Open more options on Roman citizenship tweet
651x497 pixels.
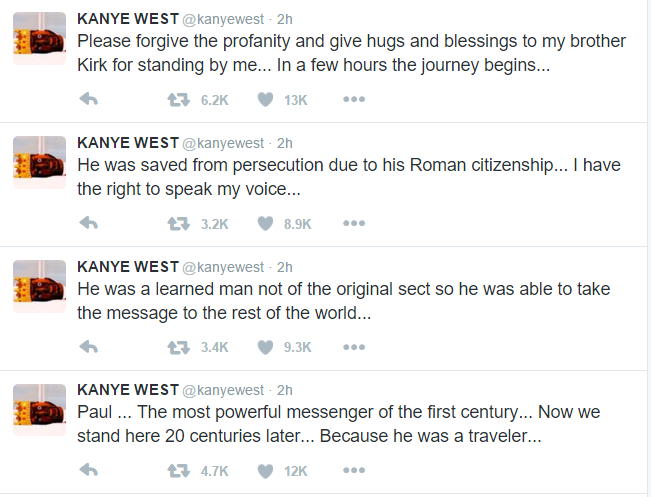click(353, 223)
